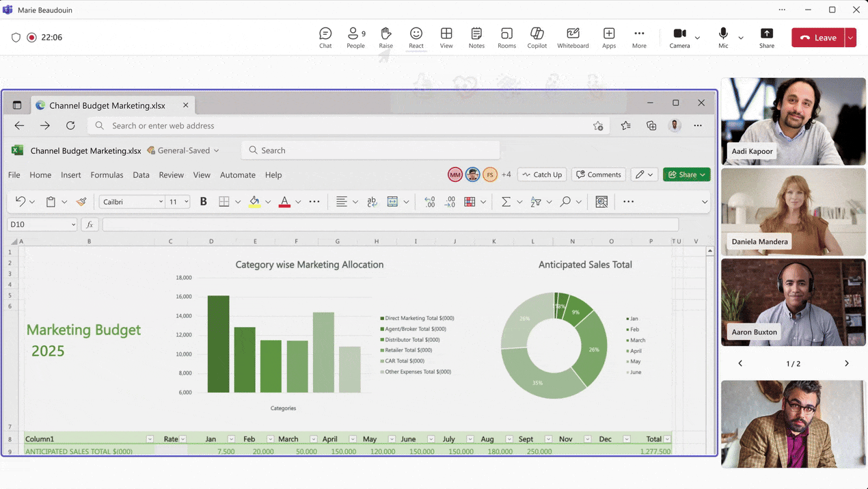Click the green Share workbook button
This screenshot has height=489, width=868.
[x=687, y=174]
